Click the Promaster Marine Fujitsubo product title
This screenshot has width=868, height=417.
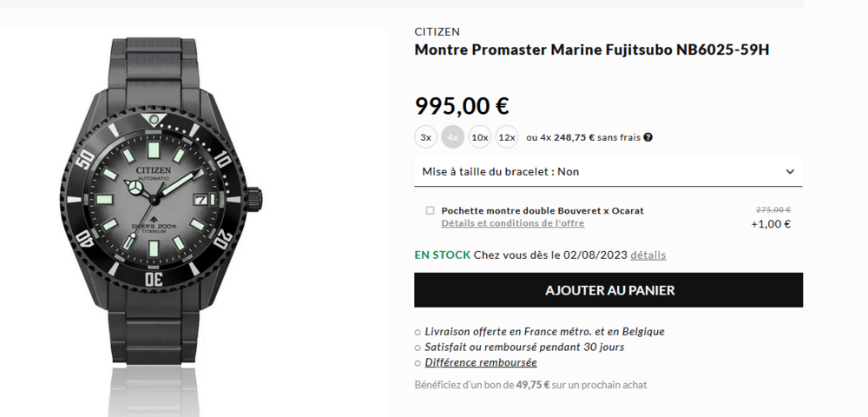(591, 50)
